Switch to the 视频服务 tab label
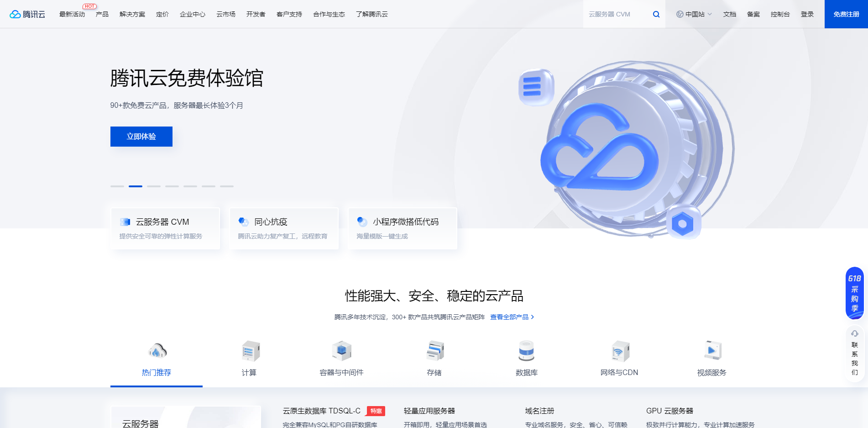Viewport: 868px width, 428px height. coord(712,373)
